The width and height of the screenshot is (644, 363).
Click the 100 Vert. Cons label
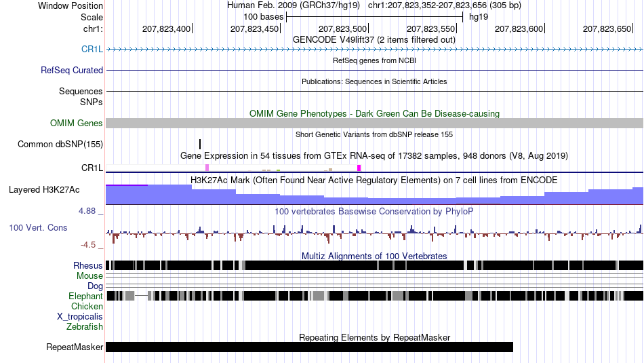point(38,228)
